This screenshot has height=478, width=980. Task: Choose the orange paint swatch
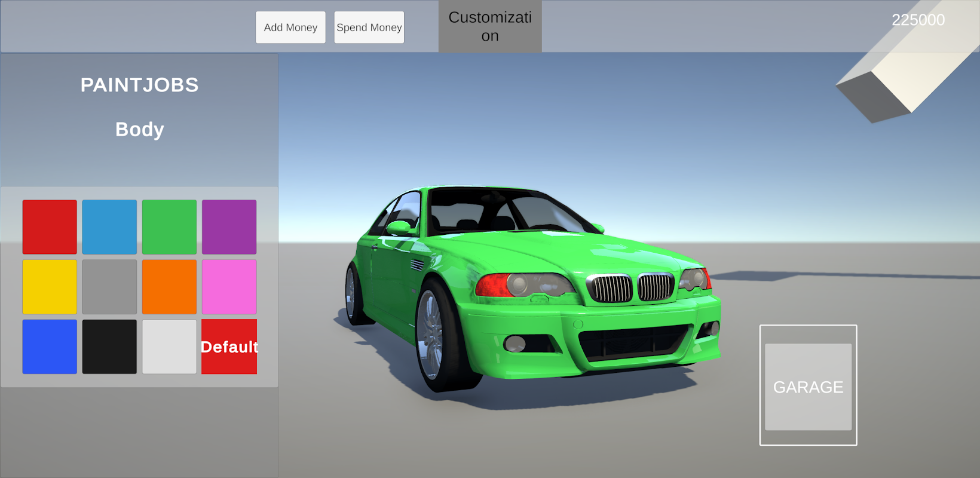tap(169, 287)
